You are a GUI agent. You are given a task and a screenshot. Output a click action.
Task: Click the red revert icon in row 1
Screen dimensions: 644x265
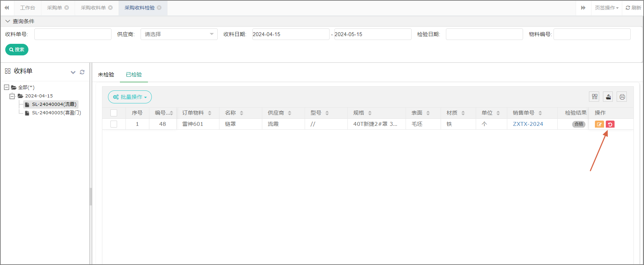click(610, 124)
